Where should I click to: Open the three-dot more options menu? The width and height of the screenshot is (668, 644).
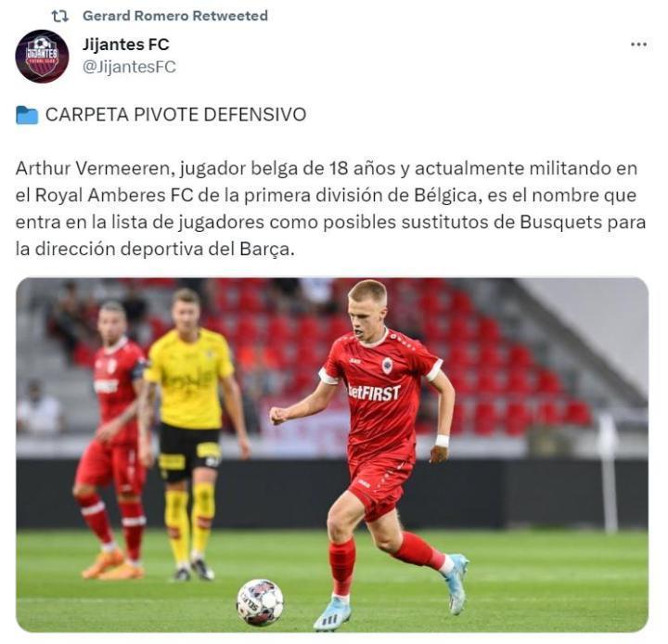click(638, 45)
